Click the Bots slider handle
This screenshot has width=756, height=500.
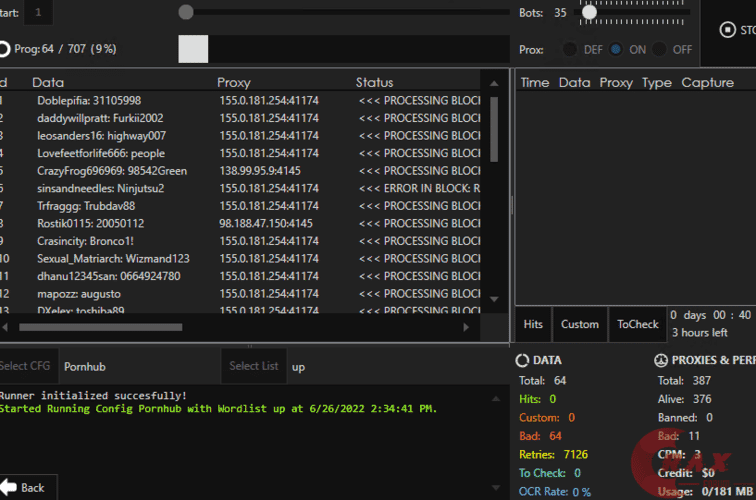coord(590,13)
